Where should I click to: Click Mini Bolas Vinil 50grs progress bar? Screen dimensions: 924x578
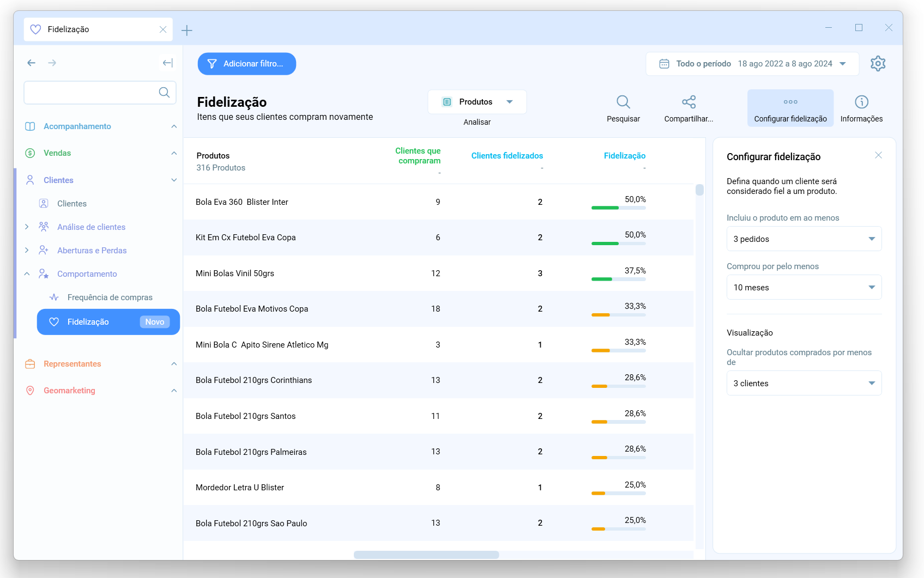click(x=619, y=279)
